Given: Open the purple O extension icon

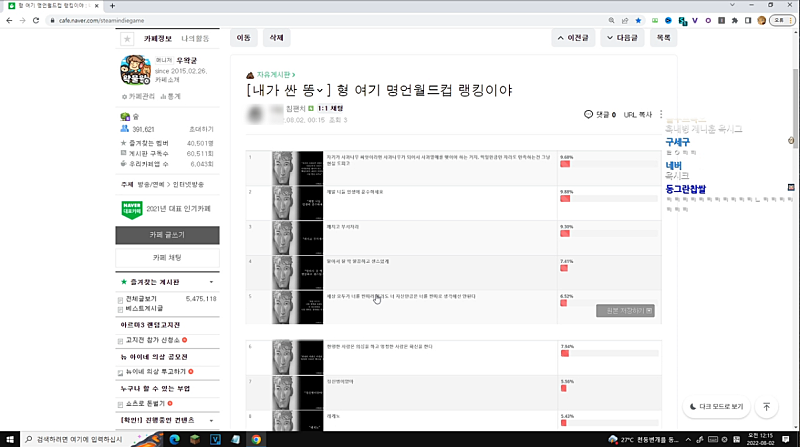Looking at the screenshot, I should [x=708, y=20].
